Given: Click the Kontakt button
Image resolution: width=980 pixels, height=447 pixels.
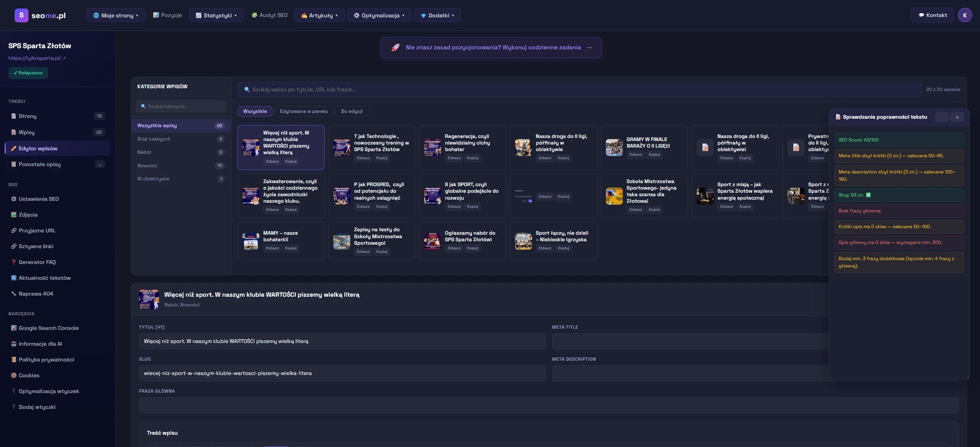Looking at the screenshot, I should (932, 15).
